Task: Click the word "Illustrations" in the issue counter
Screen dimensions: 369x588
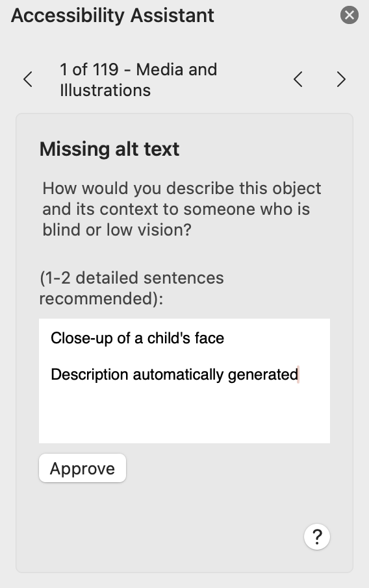Action: pos(105,90)
